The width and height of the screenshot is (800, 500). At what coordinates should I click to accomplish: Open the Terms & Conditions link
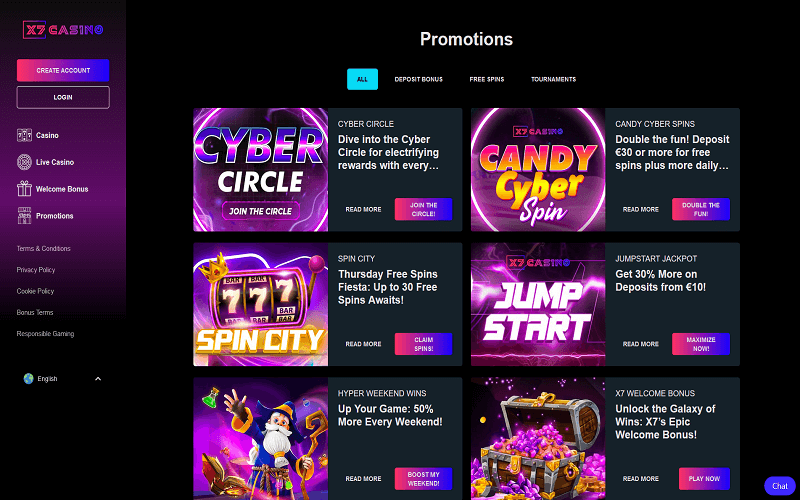[44, 248]
